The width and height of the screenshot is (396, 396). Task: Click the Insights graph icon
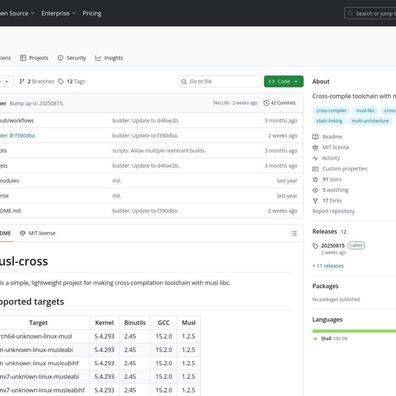point(98,58)
